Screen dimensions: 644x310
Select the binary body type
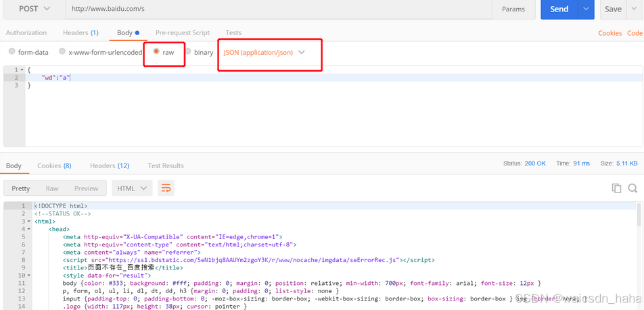(x=199, y=52)
